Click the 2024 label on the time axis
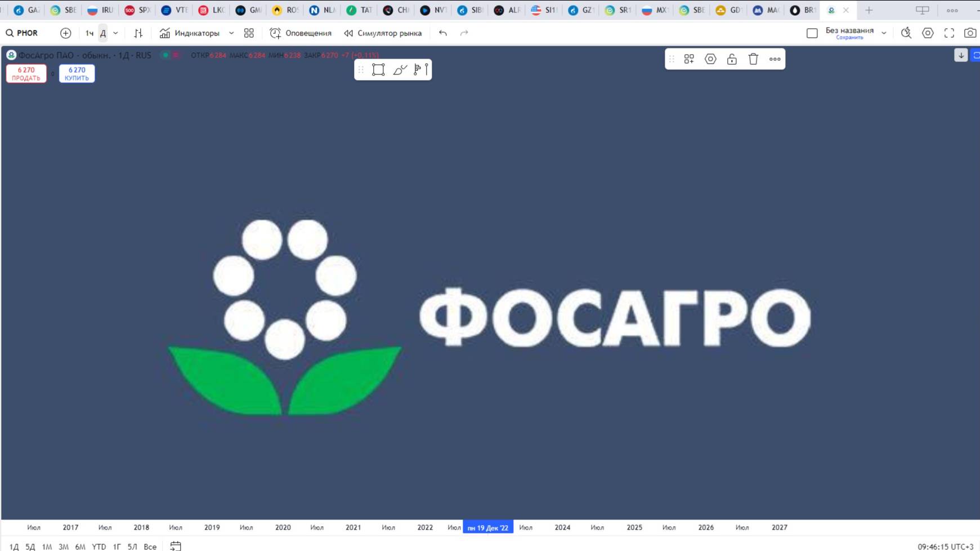This screenshot has width=980, height=551. click(x=562, y=528)
